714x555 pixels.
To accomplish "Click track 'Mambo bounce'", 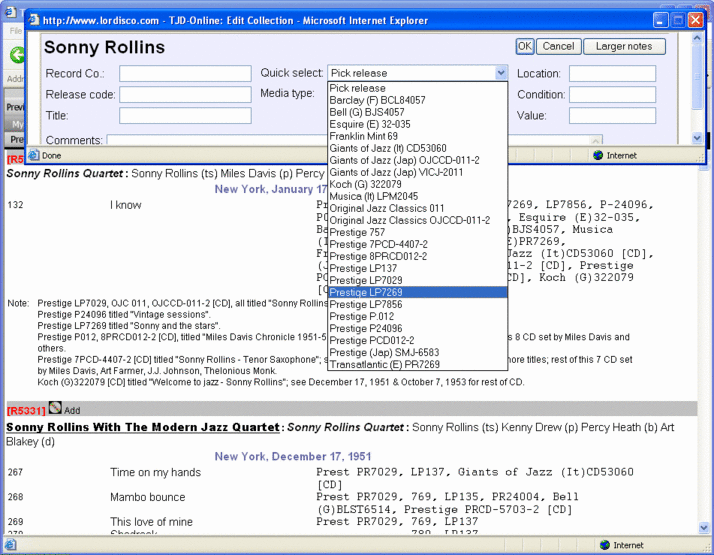I will [x=148, y=497].
